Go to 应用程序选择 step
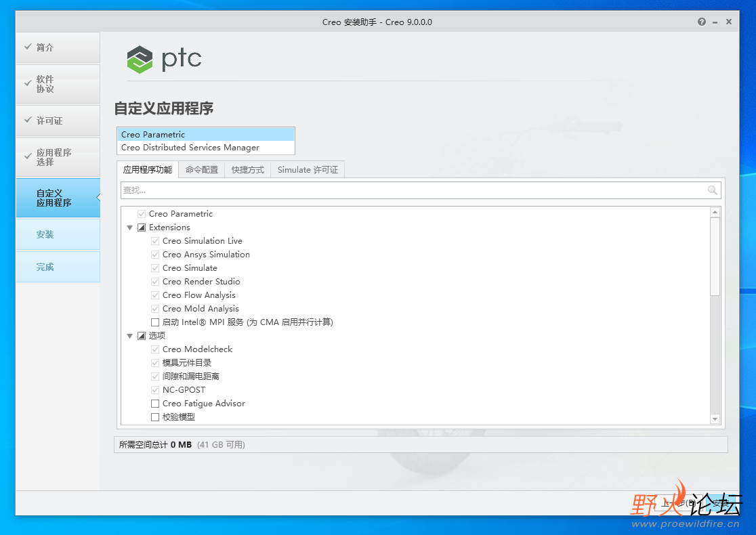Viewport: 756px width, 535px height. tap(58, 157)
